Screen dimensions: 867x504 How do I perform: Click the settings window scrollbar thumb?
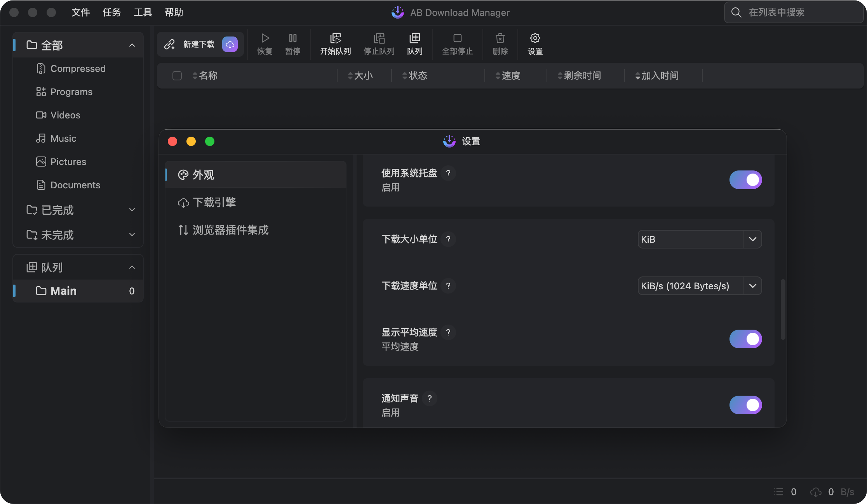tap(783, 309)
